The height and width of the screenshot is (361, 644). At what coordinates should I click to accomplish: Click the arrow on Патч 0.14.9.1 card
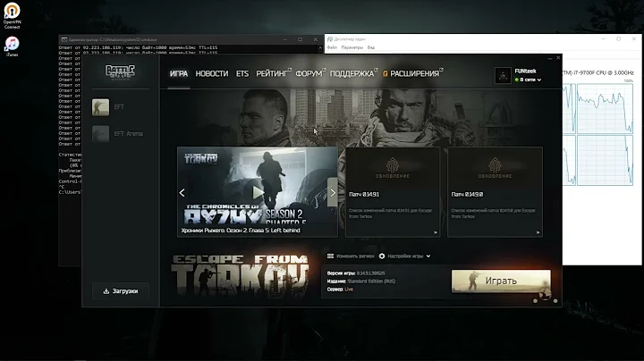coord(436,232)
